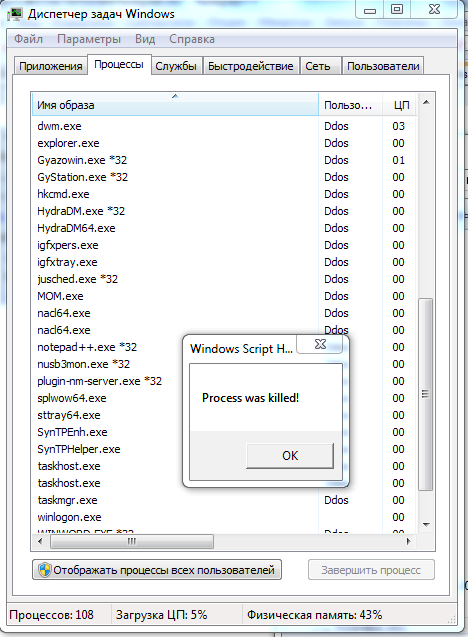Select the SynTPHelper.exe process
Screen dimensions: 468x637
point(79,450)
